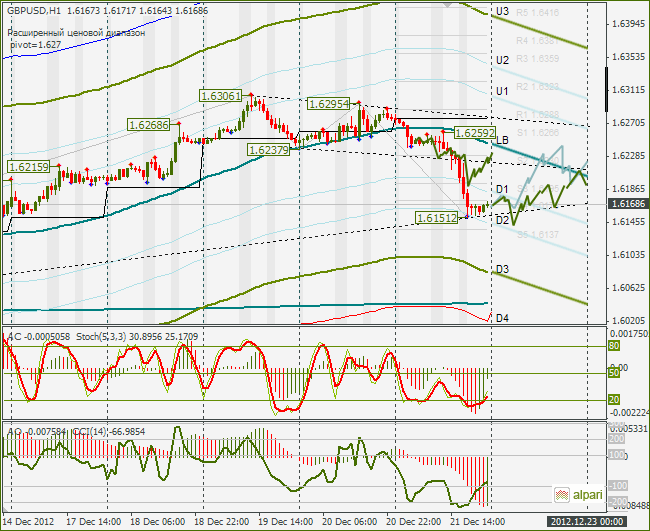This screenshot has height=531, width=650.
Task: Click the 19 Dec 14:00 time axis label
Action: tap(286, 521)
